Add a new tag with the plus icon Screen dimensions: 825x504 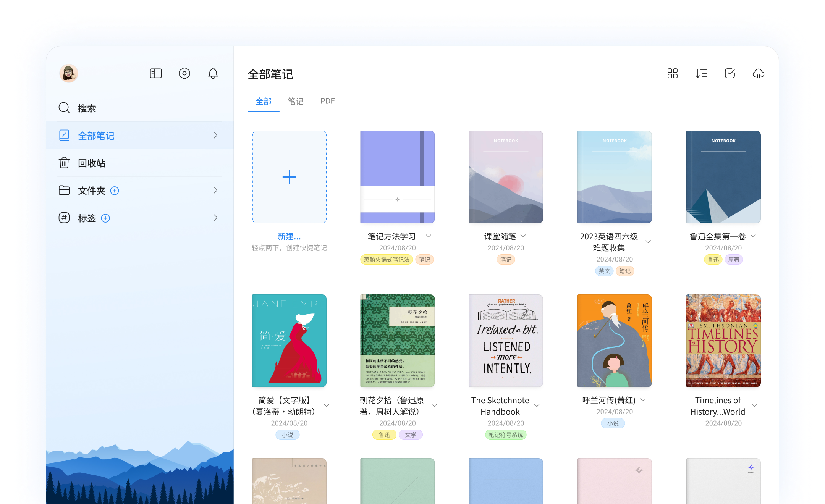105,218
